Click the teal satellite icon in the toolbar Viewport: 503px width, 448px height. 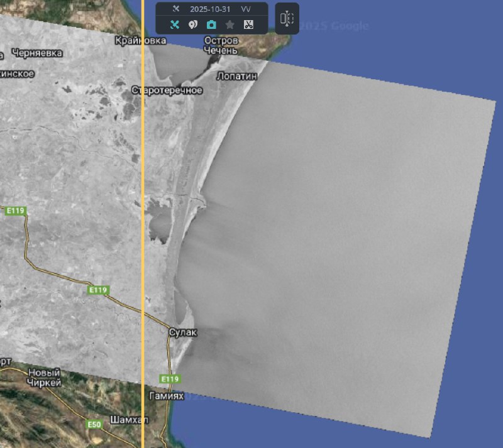[175, 25]
